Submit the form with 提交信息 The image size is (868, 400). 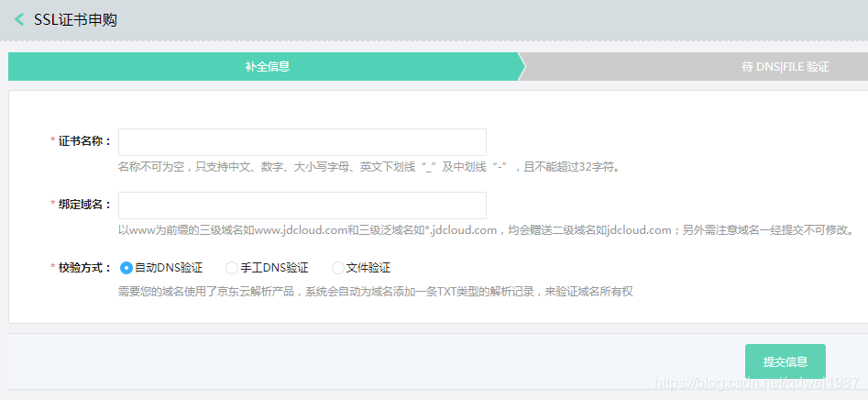pyautogui.click(x=785, y=361)
